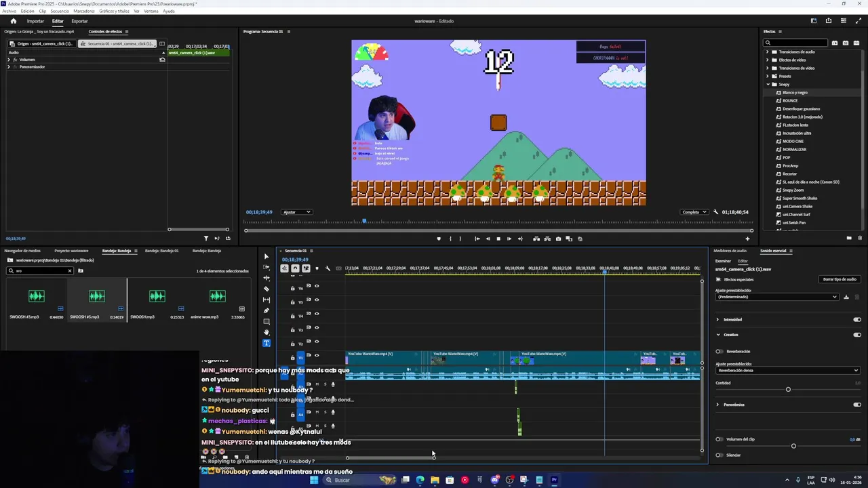Expand Volumen effect properties
Image resolution: width=868 pixels, height=488 pixels.
9,60
